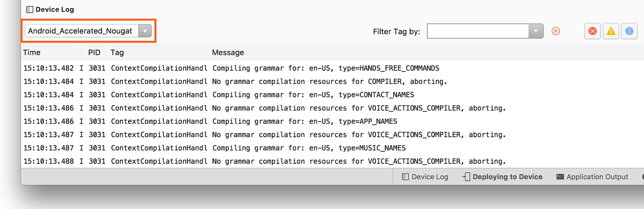Switch to the Deploying to Device tab
Screen dimensions: 644x209
coord(502,177)
